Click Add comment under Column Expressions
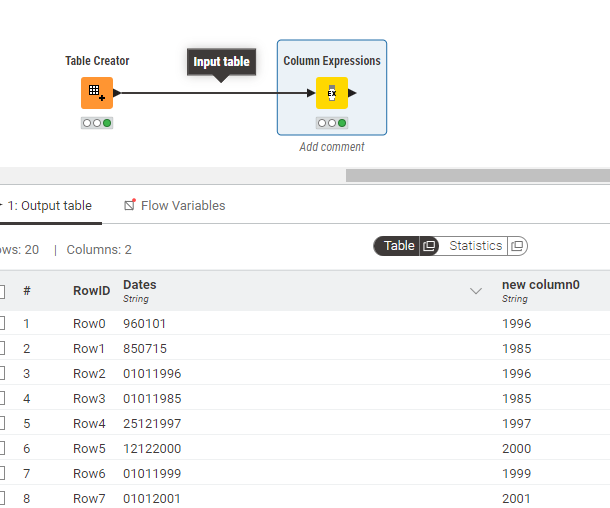 coord(332,147)
